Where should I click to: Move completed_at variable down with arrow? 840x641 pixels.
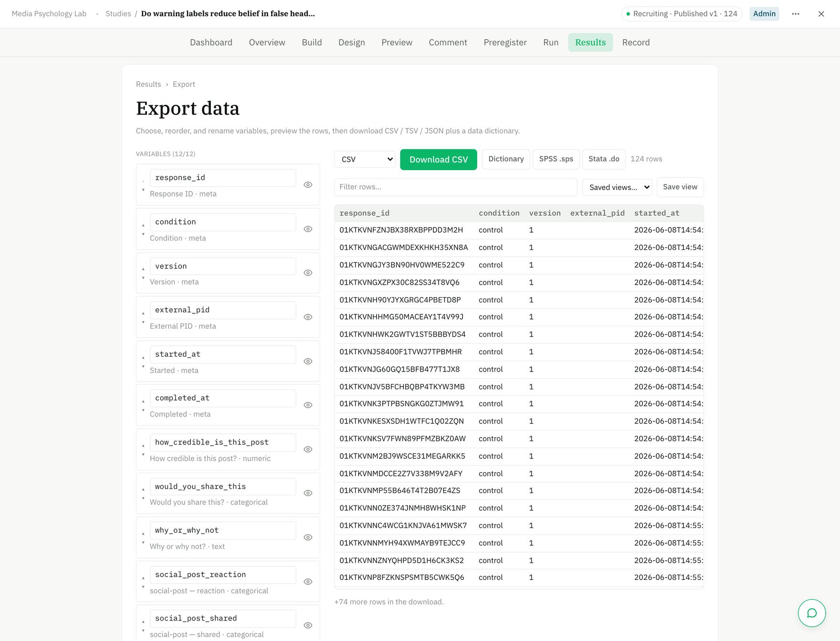click(143, 410)
